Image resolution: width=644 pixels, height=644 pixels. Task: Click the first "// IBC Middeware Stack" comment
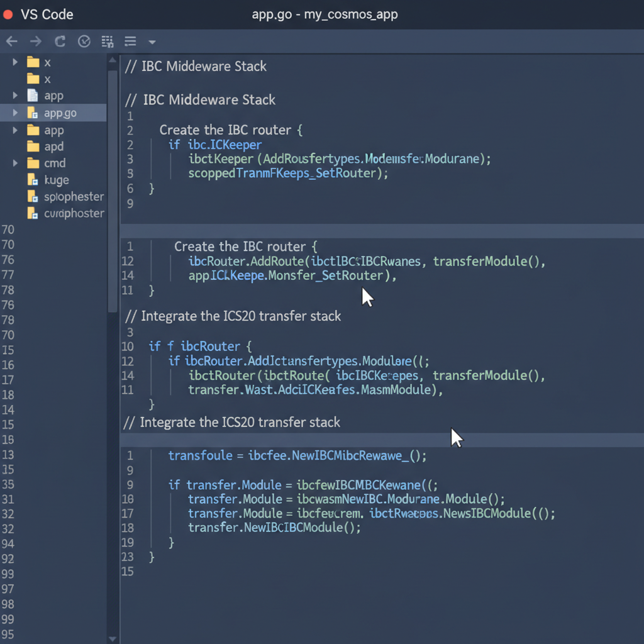(x=196, y=67)
